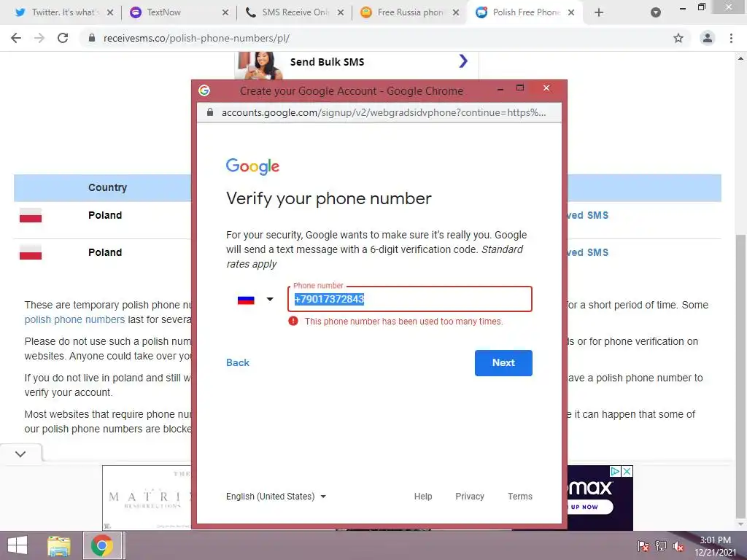Open the Chrome profile avatar
This screenshot has height=560, width=747.
708,38
